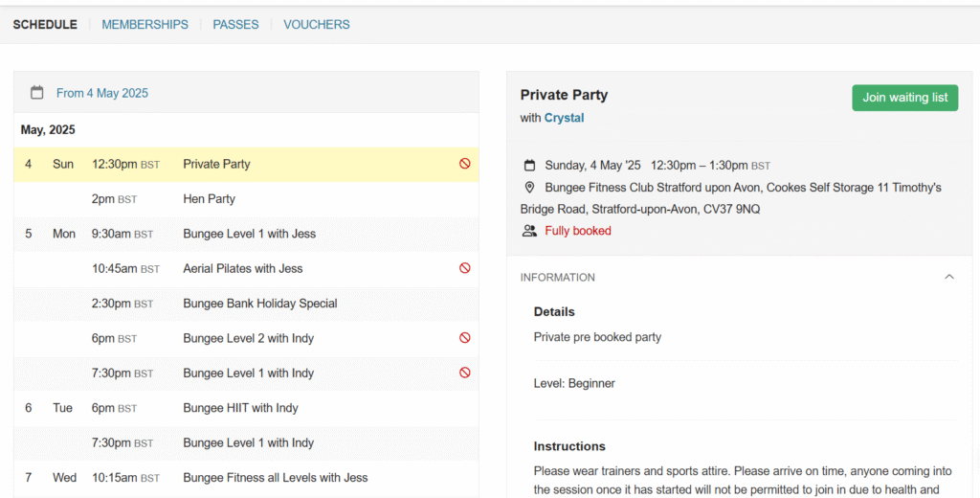
Task: Click the people icon beside Fully booked
Action: pyautogui.click(x=529, y=231)
